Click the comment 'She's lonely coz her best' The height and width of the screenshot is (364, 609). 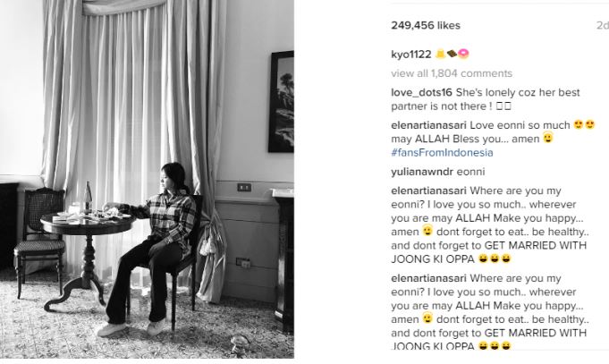click(x=518, y=93)
